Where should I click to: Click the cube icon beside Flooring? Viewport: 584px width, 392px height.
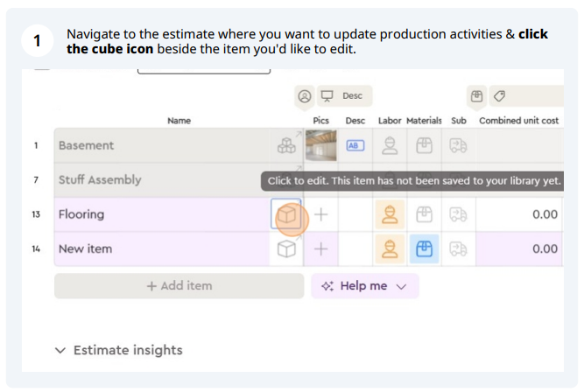point(286,214)
